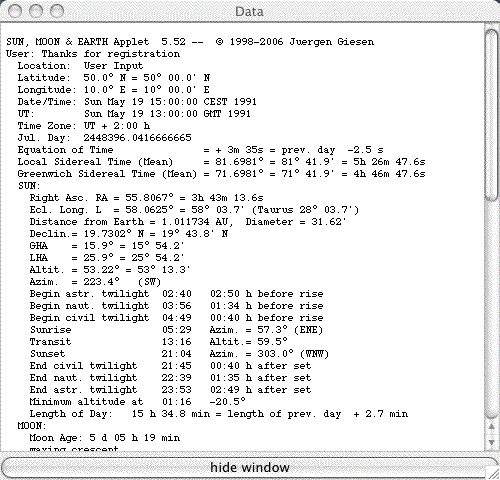Click the Greenwich Sidereal Time line
The width and height of the screenshot is (500, 480).
click(221, 174)
